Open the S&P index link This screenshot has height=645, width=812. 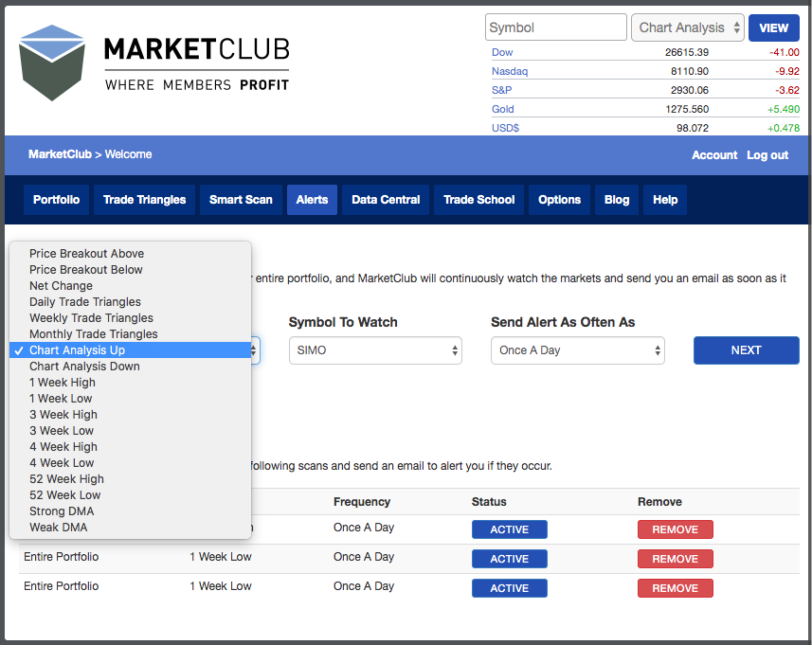click(x=501, y=90)
